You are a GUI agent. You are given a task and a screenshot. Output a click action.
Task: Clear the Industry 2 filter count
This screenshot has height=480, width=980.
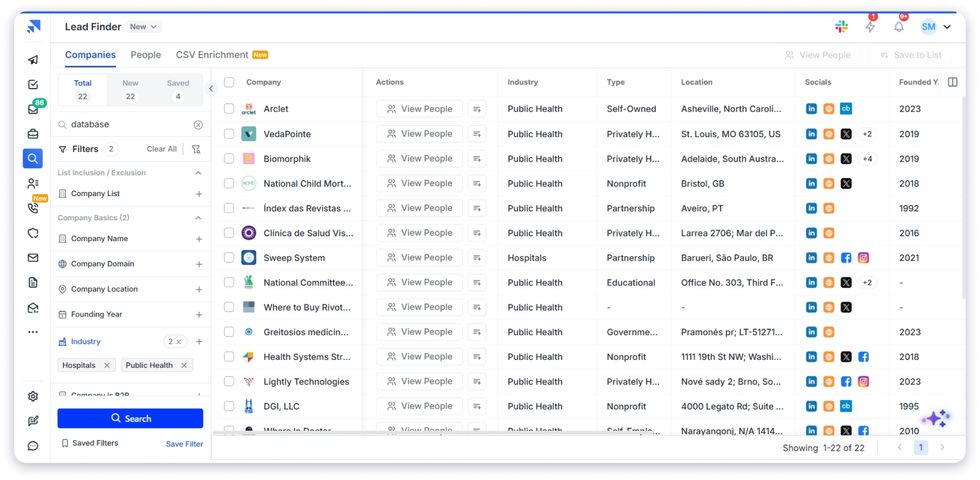pos(178,342)
